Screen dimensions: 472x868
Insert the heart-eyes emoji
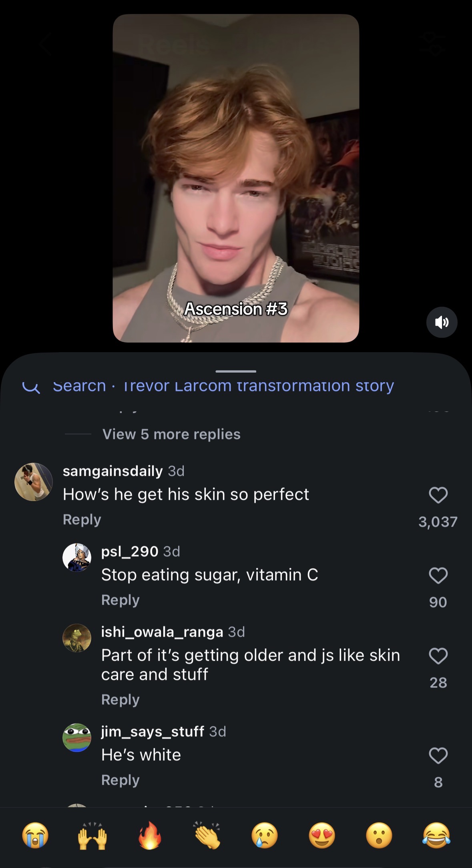(322, 836)
